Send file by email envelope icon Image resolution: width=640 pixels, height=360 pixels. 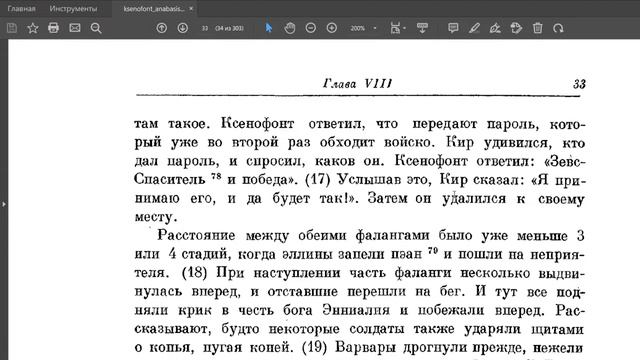coord(75,28)
